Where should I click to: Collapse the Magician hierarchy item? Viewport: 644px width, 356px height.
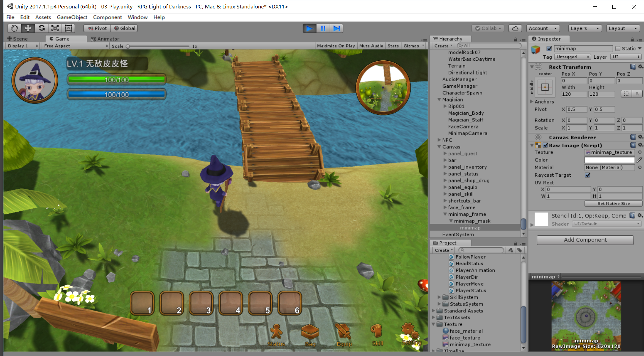click(x=439, y=99)
